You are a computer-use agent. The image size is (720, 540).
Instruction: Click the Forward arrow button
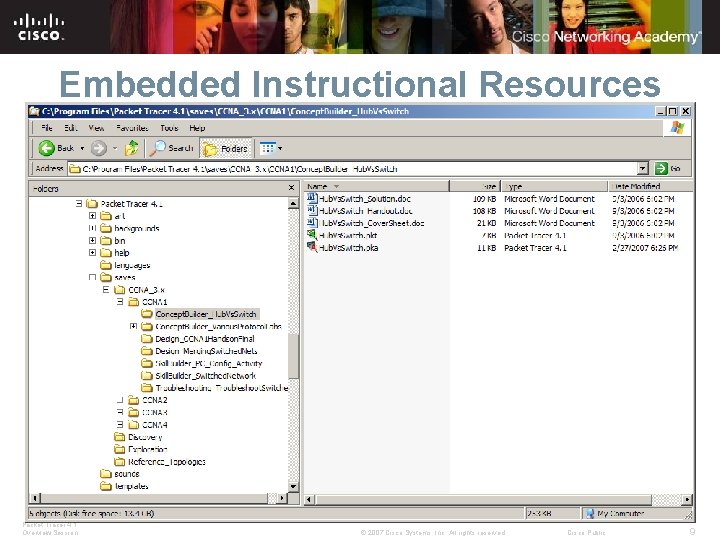pos(99,148)
